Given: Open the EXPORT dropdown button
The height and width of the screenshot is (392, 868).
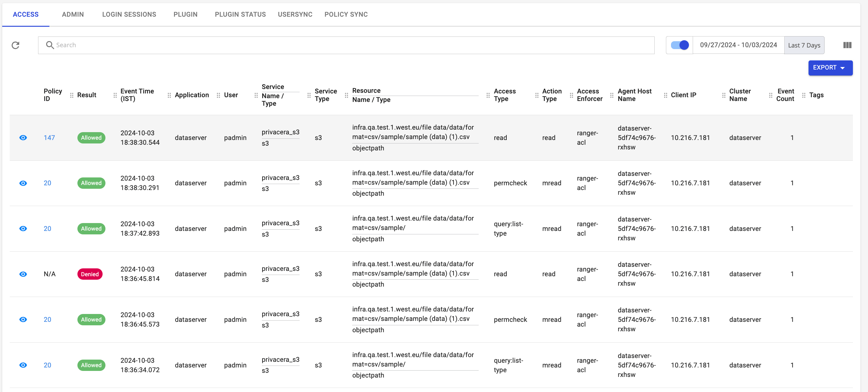Looking at the screenshot, I should click(x=830, y=68).
